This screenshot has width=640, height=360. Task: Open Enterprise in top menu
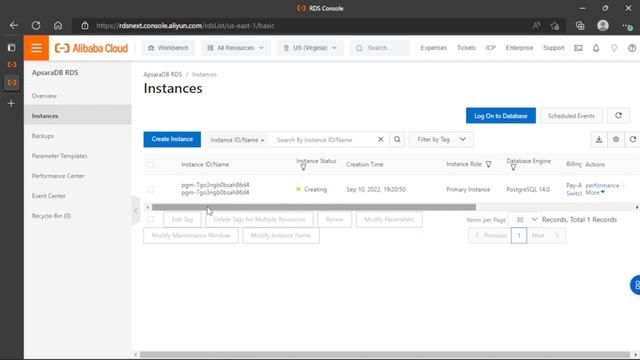[x=519, y=48]
